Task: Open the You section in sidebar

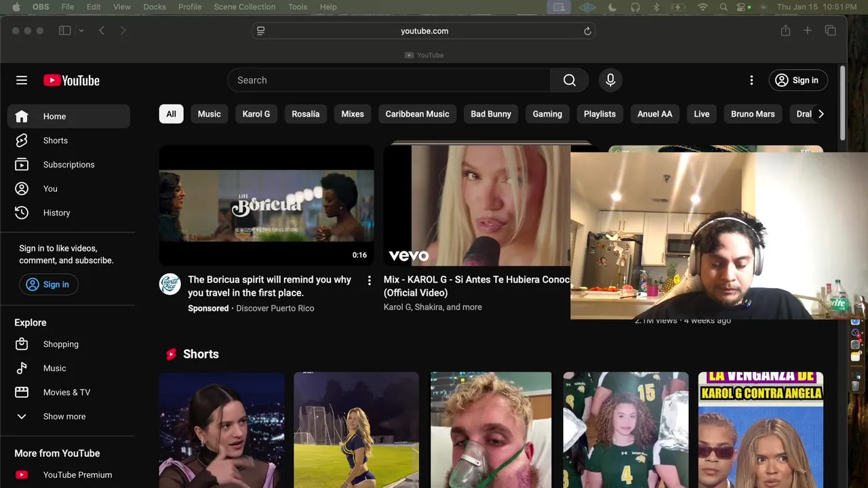Action: click(68, 188)
